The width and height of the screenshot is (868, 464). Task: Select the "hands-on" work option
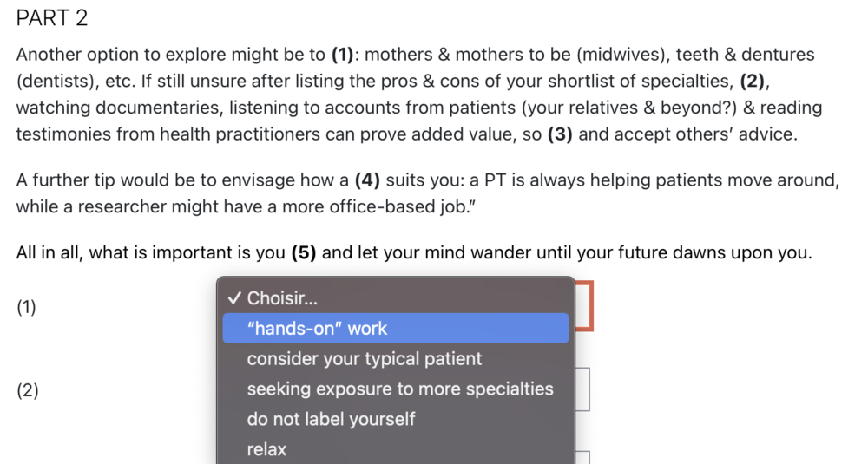tap(317, 329)
